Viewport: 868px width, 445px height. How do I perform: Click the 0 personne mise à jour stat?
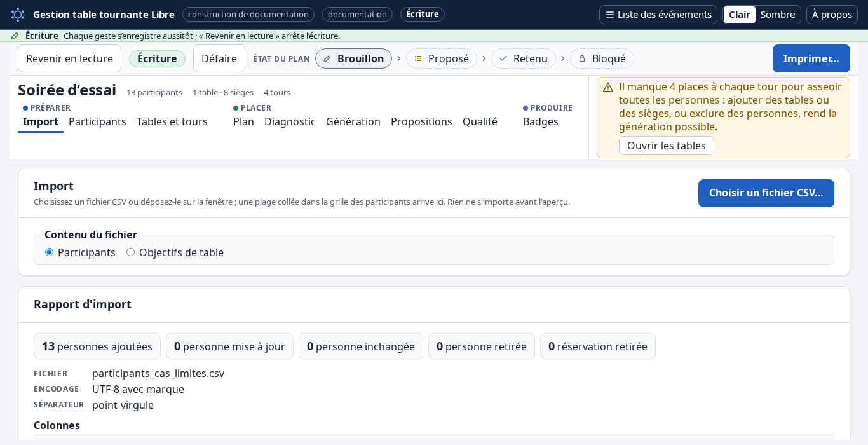[x=229, y=346]
